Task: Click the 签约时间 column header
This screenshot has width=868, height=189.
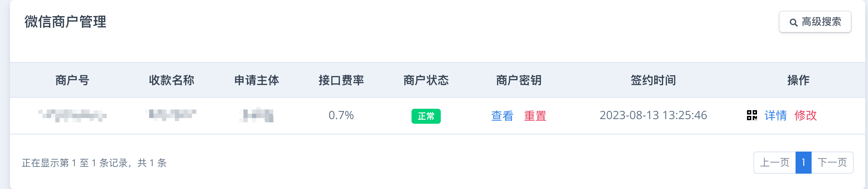Action: (653, 80)
